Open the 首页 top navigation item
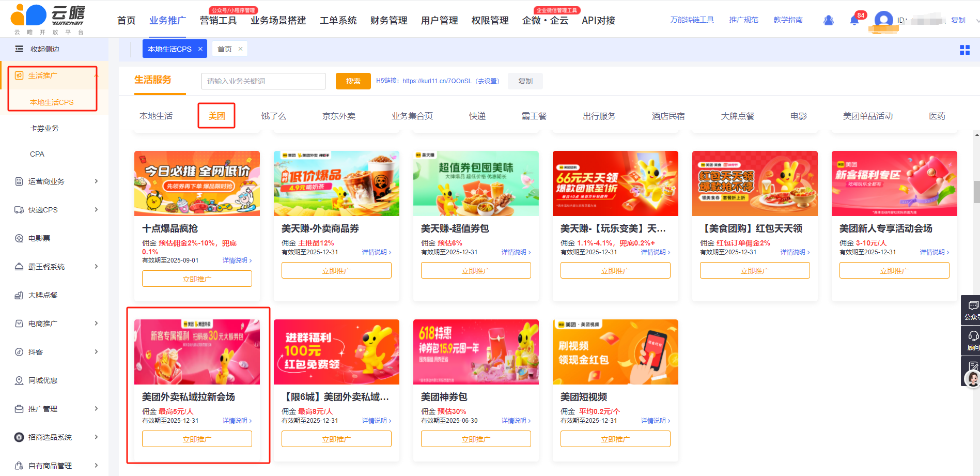 point(127,21)
